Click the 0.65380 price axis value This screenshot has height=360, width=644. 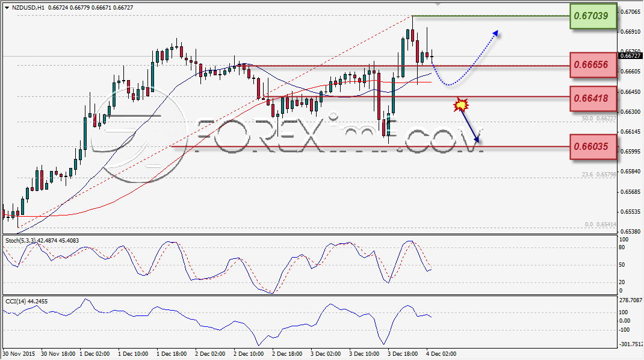coord(630,231)
